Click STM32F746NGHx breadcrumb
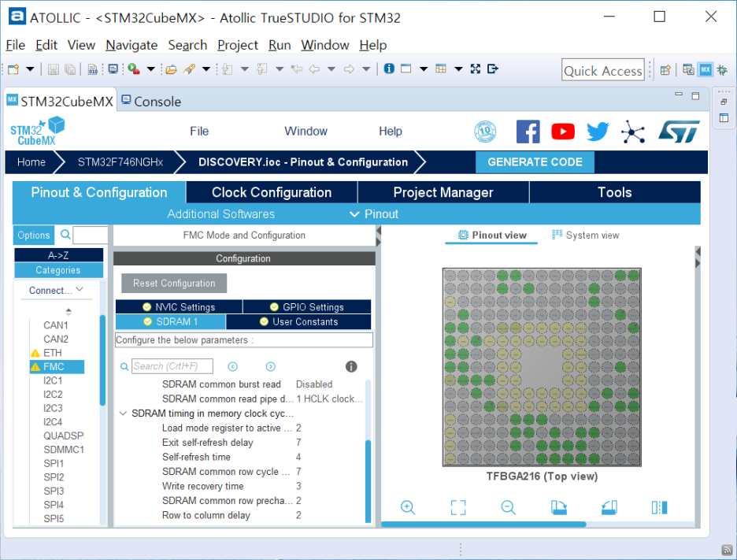The image size is (737, 560). tap(120, 162)
